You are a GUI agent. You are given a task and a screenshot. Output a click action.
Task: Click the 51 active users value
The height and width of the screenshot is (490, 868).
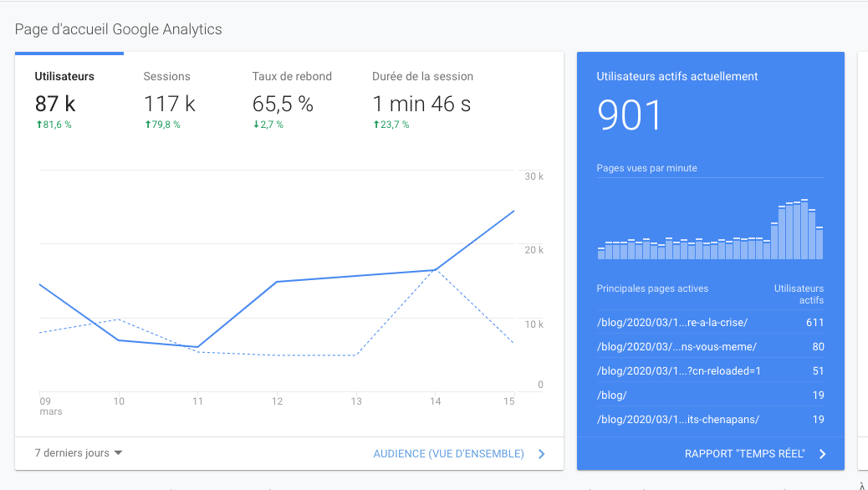[x=818, y=371]
